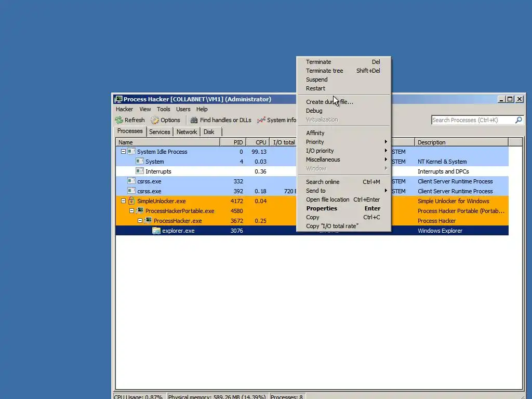Image resolution: width=532 pixels, height=399 pixels.
Task: Select the Processes tab
Action: point(130,131)
